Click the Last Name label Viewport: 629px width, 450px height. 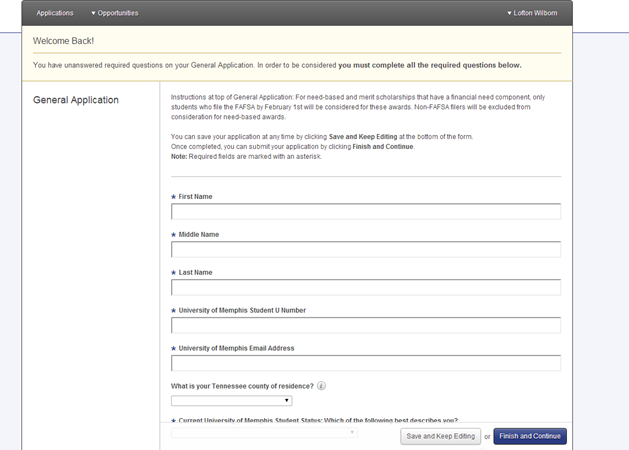pos(195,273)
